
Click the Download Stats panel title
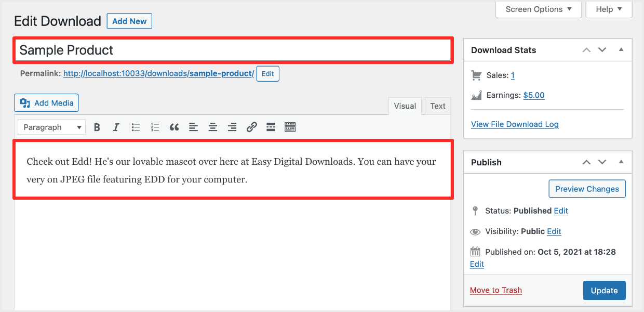[503, 50]
